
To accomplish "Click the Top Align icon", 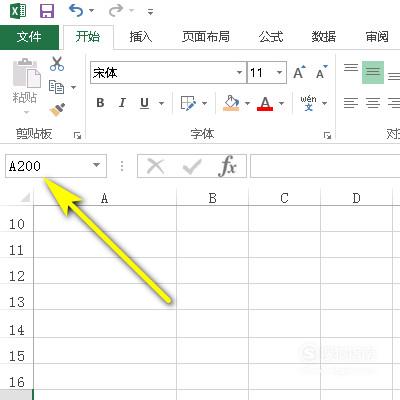I will 351,68.
